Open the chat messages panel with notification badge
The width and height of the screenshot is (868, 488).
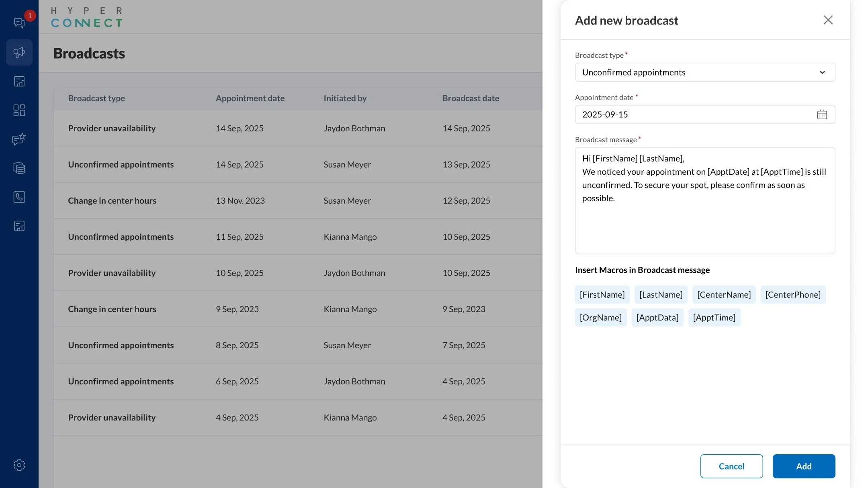pos(19,23)
